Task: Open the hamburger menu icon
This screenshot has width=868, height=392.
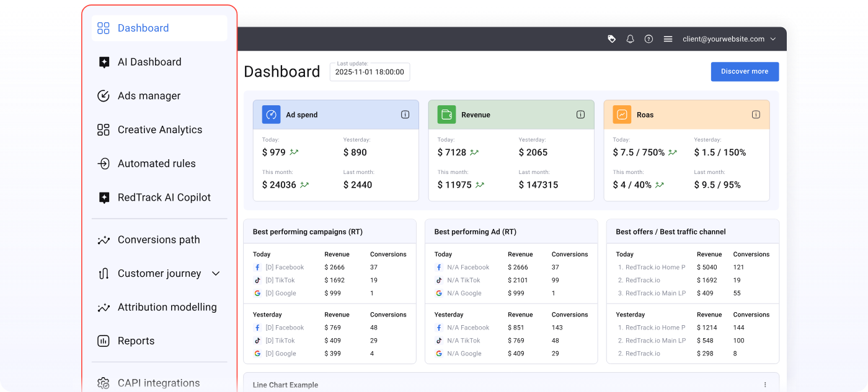Action: (668, 39)
